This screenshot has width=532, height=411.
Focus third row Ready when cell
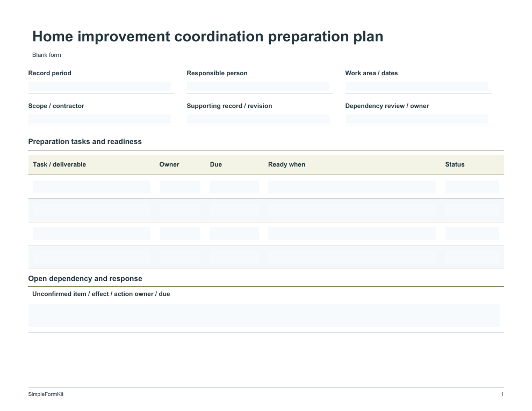point(352,234)
